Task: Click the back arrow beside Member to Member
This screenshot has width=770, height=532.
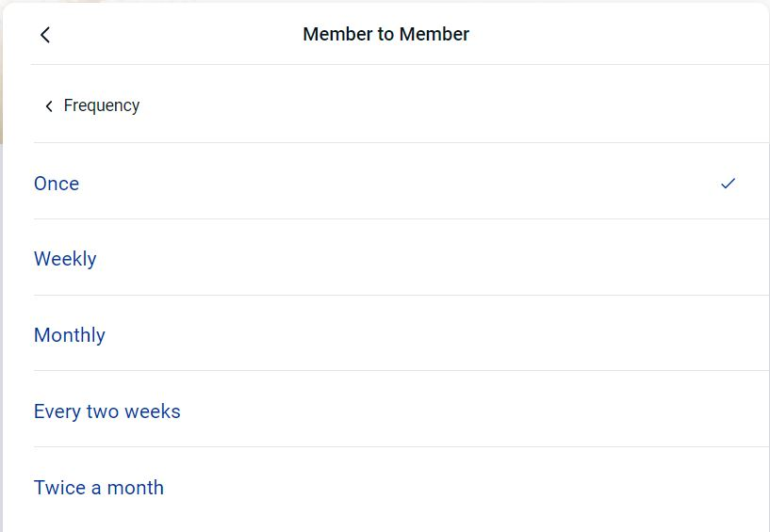Action: [x=44, y=35]
